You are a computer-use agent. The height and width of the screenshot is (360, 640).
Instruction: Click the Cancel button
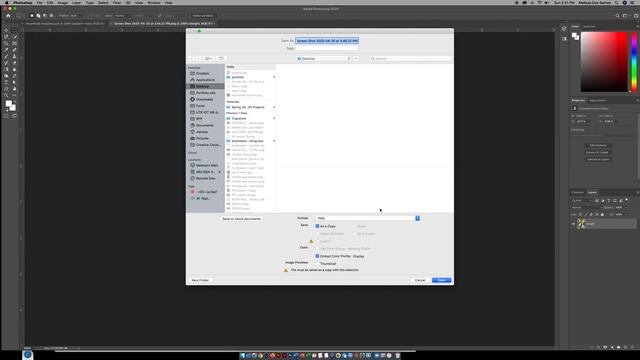pos(420,280)
